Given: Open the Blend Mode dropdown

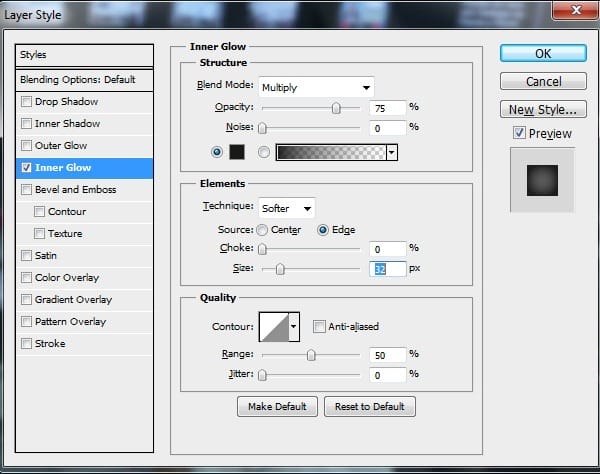Looking at the screenshot, I should tap(316, 86).
